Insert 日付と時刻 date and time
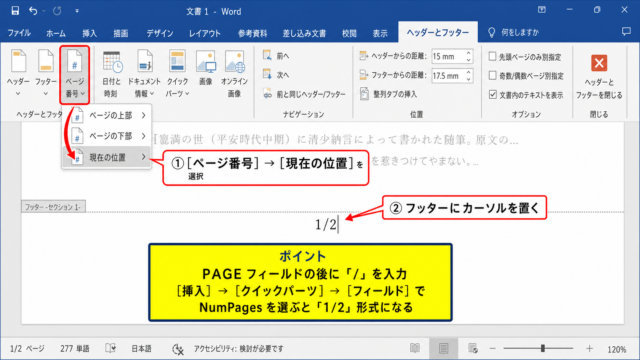The image size is (640, 360). click(x=111, y=74)
